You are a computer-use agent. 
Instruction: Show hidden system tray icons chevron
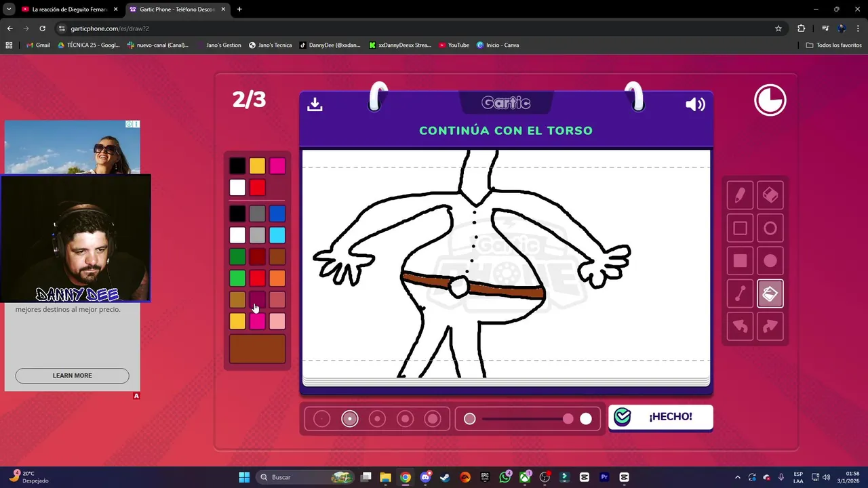[738, 477]
